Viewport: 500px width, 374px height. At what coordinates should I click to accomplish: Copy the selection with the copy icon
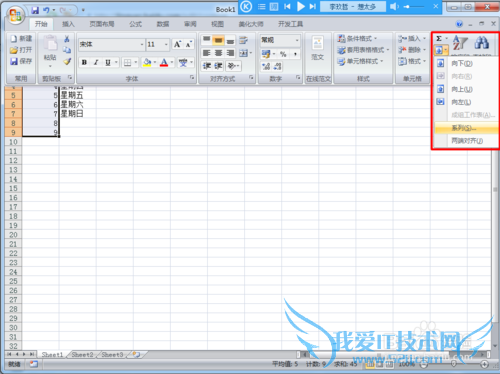pyautogui.click(x=67, y=50)
